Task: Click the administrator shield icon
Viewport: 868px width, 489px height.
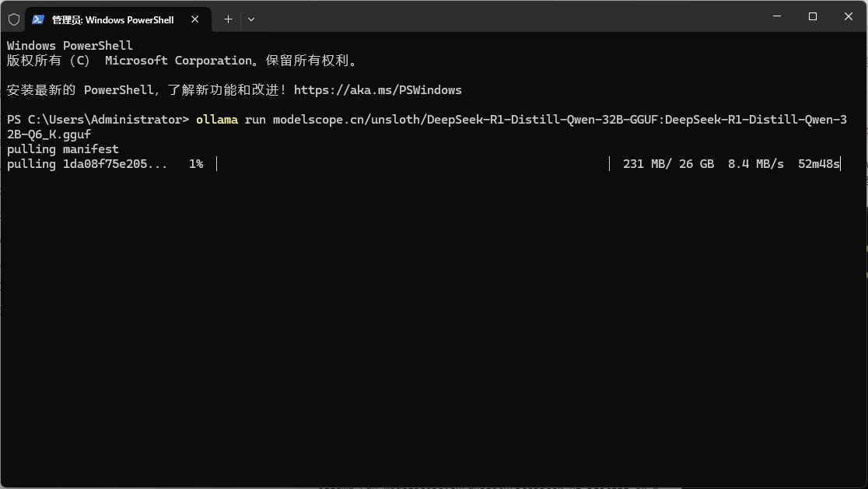Action: [x=14, y=19]
